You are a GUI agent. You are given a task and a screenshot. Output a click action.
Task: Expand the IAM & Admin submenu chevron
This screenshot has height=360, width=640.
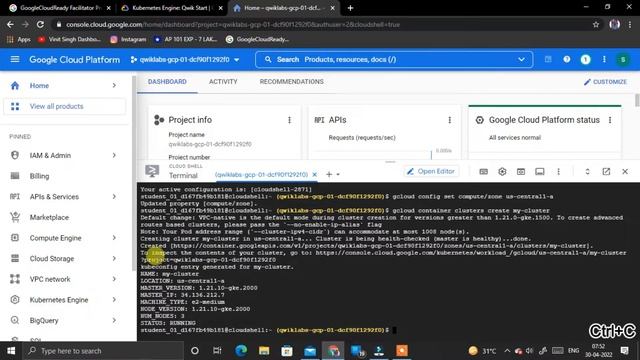114,156
